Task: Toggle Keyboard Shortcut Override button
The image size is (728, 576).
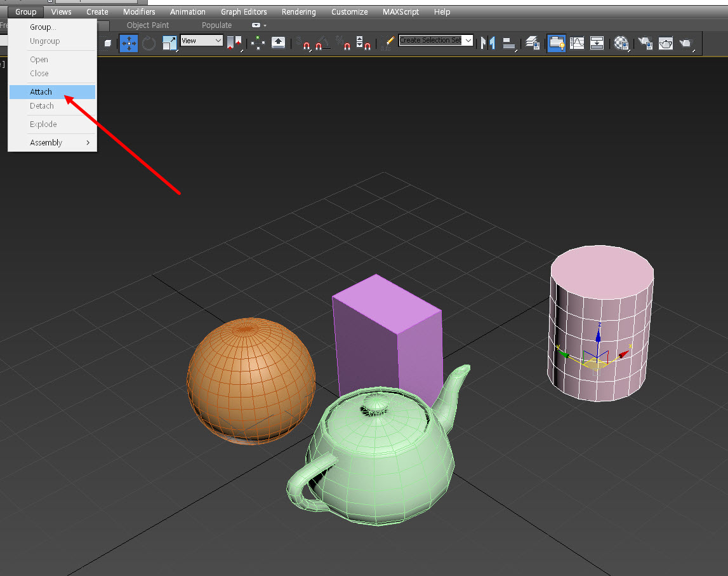Action: [x=278, y=43]
